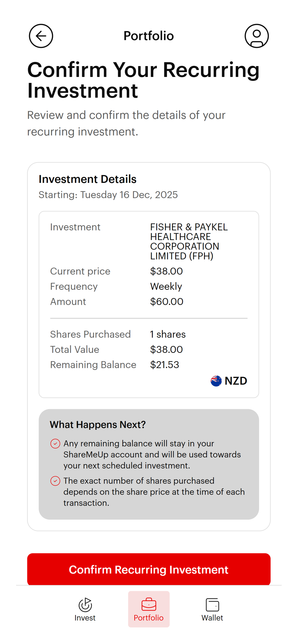Click the FISHER & PAYKEL investment name
This screenshot has height=644, width=297.
(188, 241)
